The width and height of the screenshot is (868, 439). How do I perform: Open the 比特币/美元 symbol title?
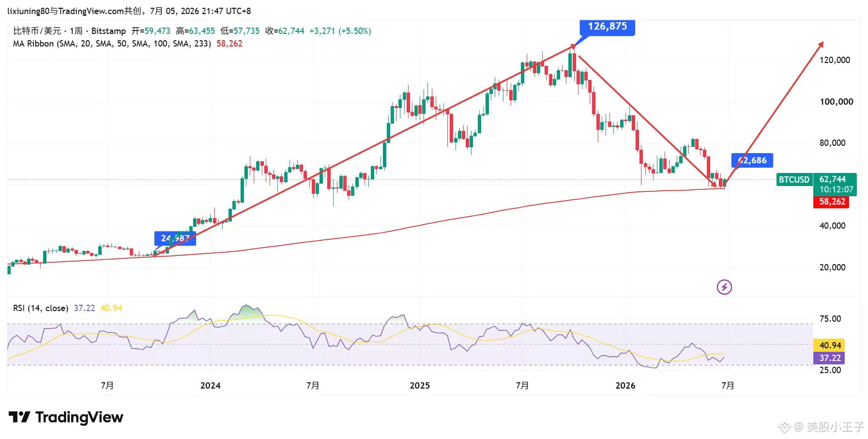pos(37,31)
